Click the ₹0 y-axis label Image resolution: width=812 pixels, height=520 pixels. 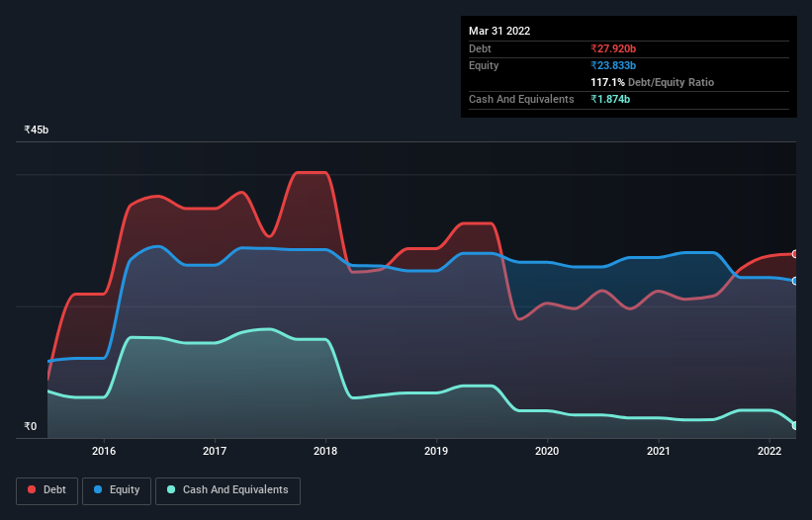point(31,426)
